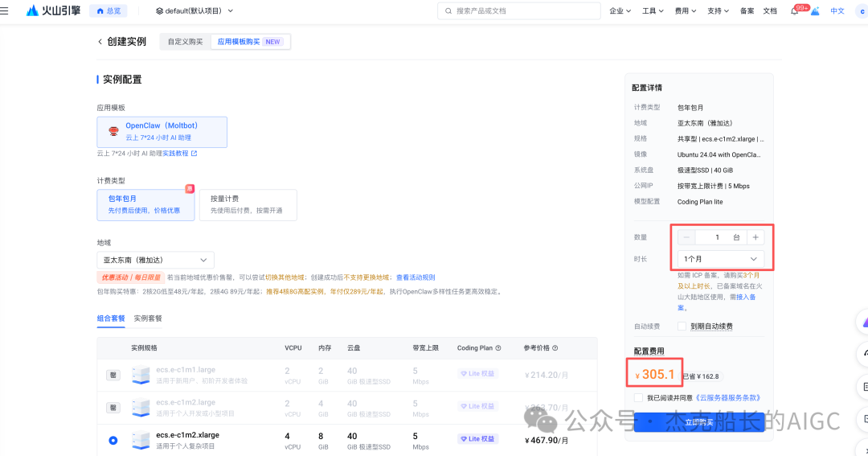Open the 备案 menu item

pos(747,11)
